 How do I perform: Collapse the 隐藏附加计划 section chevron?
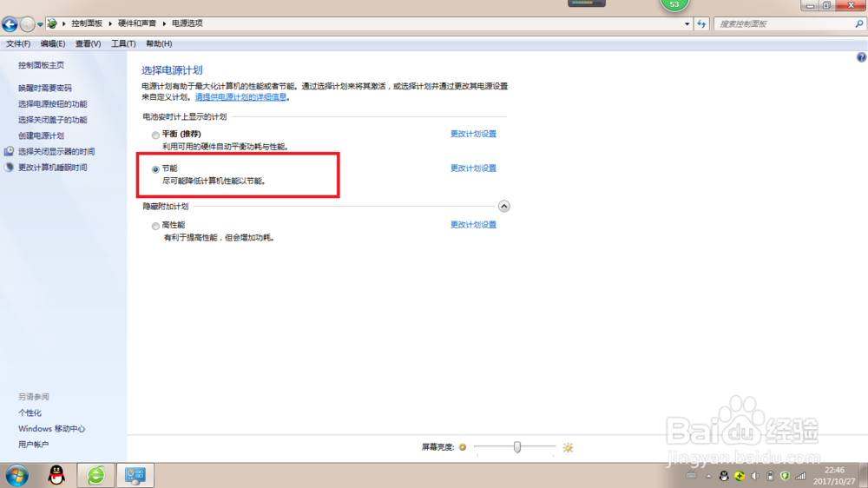tap(503, 206)
